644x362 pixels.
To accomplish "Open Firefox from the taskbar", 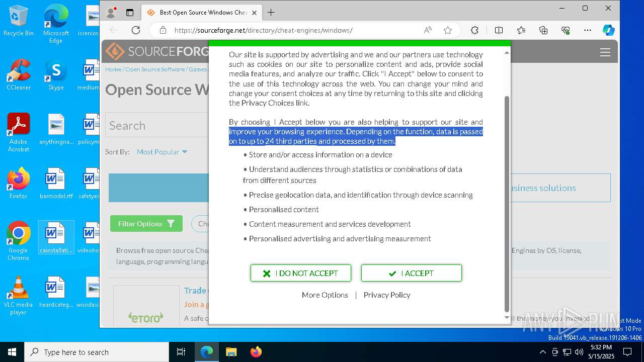I will (256, 352).
